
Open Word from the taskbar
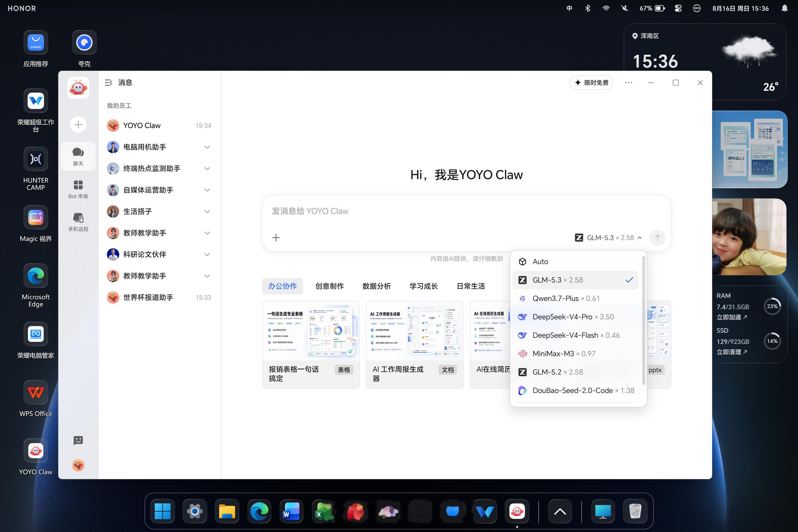pos(291,511)
